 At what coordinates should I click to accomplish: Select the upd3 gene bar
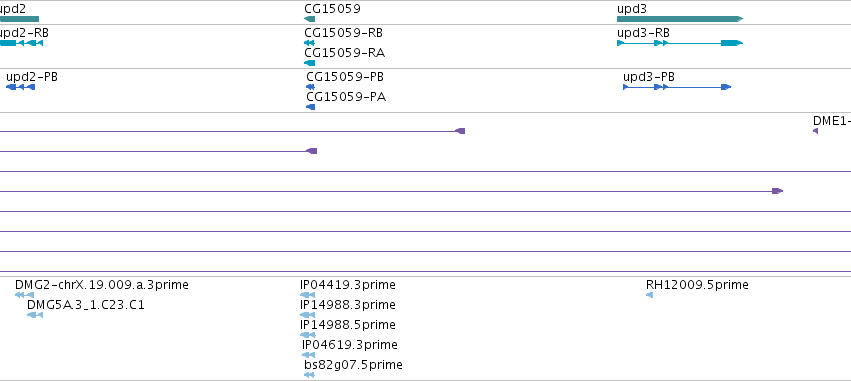(679, 19)
